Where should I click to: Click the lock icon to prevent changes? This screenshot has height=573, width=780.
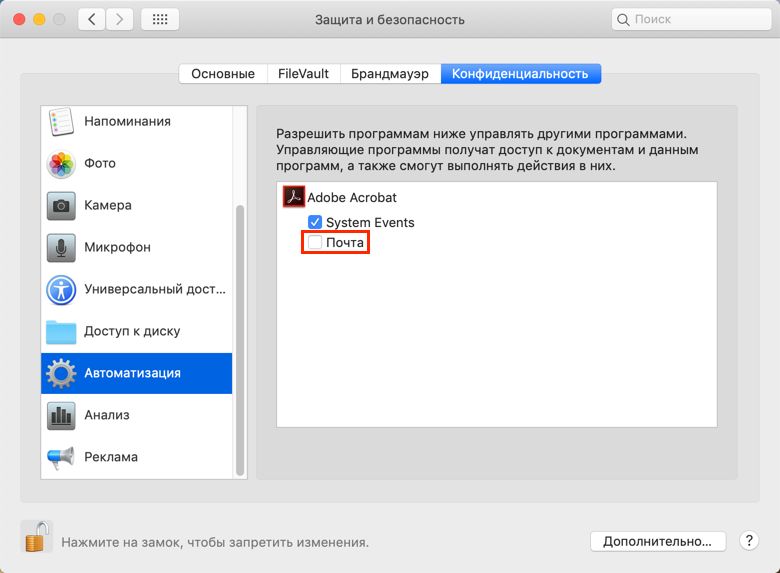coord(36,537)
